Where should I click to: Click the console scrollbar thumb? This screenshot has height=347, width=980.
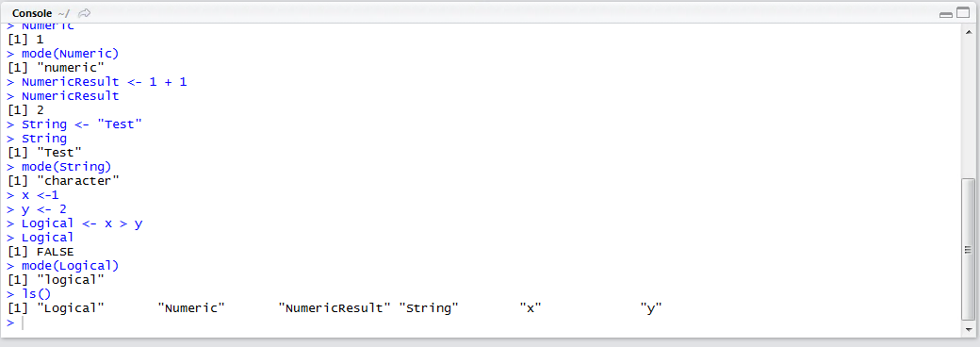968,250
